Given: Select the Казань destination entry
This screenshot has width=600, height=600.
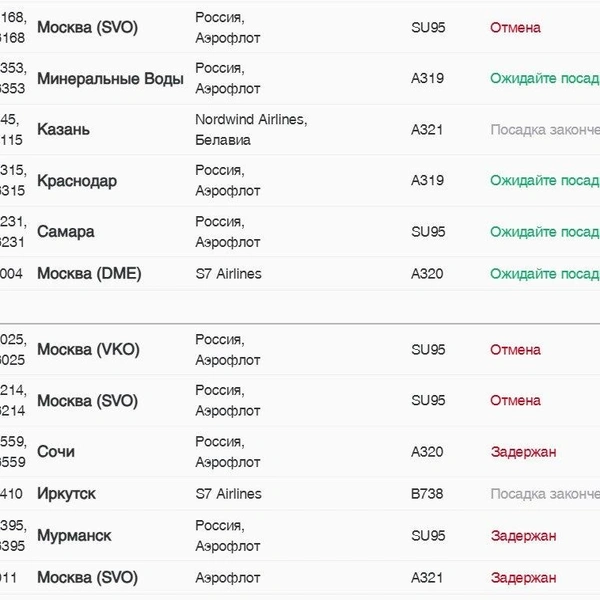Looking at the screenshot, I should (63, 129).
